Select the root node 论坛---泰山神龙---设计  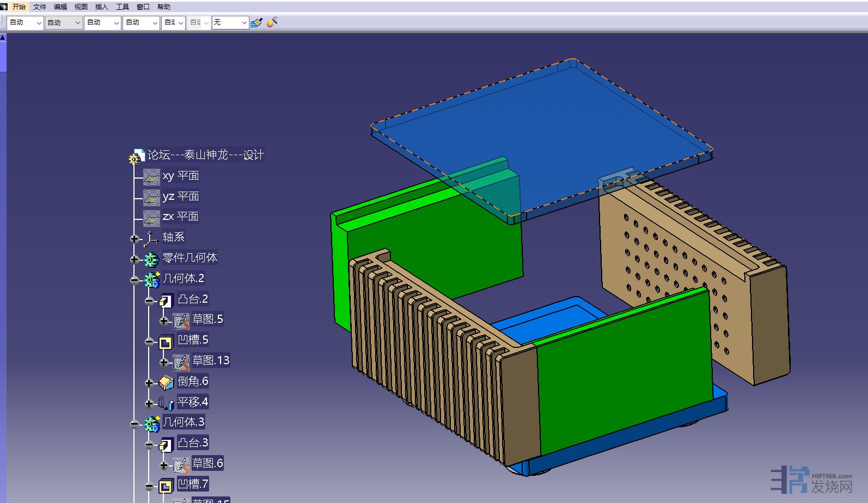[x=205, y=155]
